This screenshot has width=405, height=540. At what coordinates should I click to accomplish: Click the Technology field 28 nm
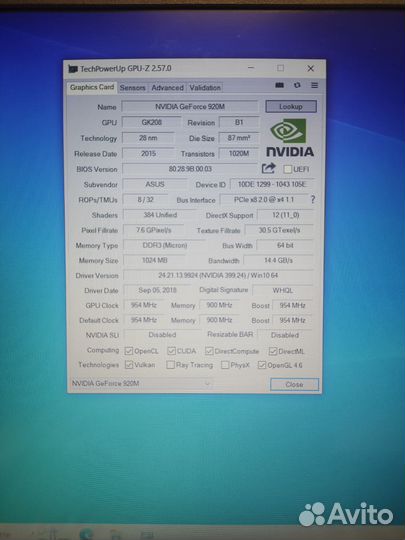(x=148, y=138)
